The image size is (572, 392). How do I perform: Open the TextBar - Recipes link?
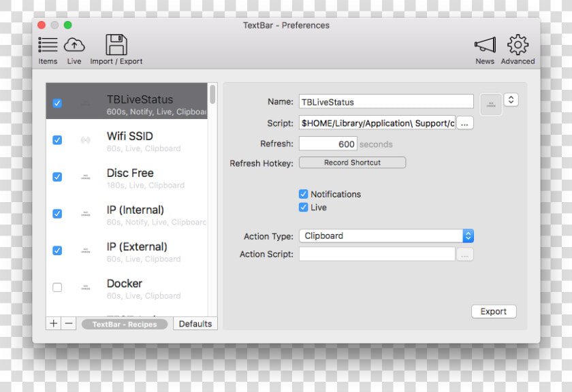click(125, 324)
